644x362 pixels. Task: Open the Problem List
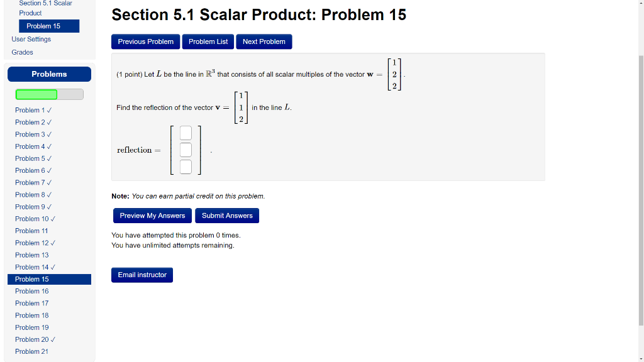(x=208, y=41)
